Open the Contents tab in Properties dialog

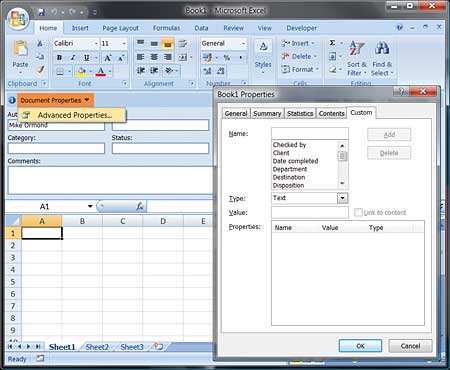pos(331,113)
